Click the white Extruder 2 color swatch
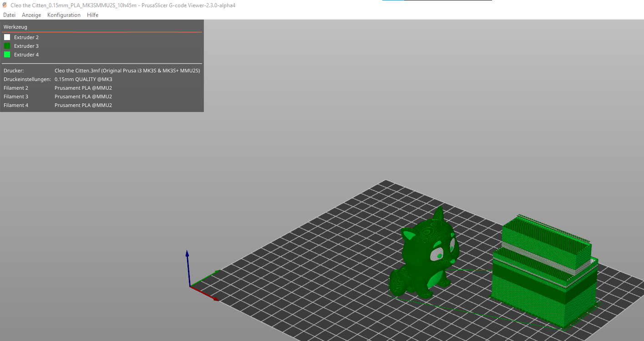 click(x=7, y=37)
